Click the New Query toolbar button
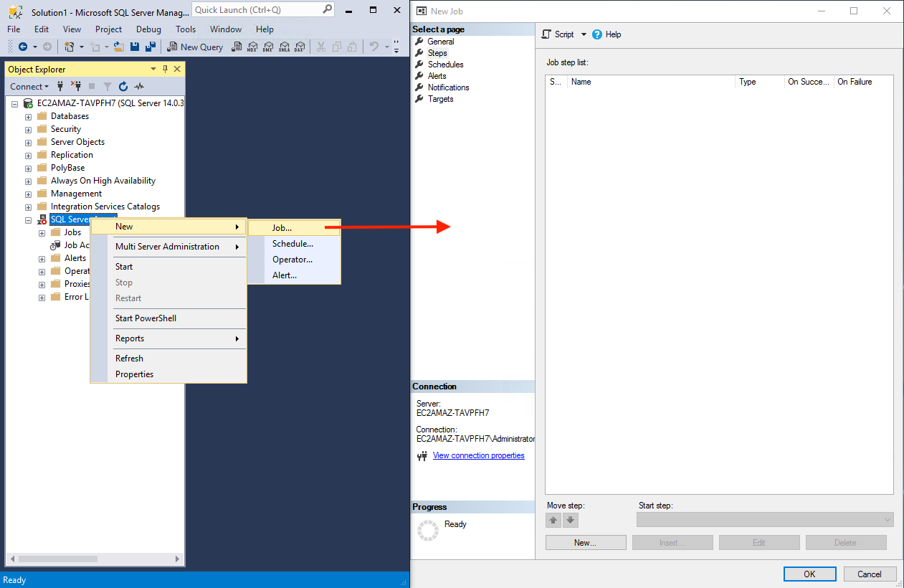Screen dimensions: 904x588 195,47
